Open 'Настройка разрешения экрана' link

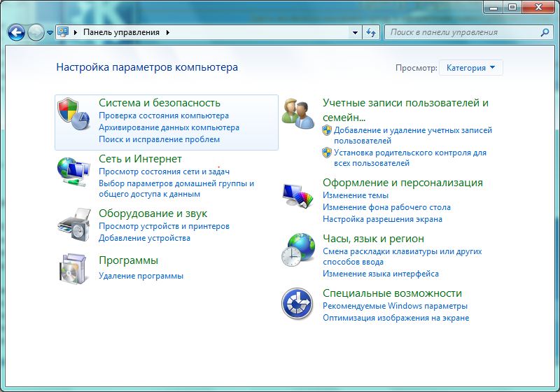click(x=382, y=219)
